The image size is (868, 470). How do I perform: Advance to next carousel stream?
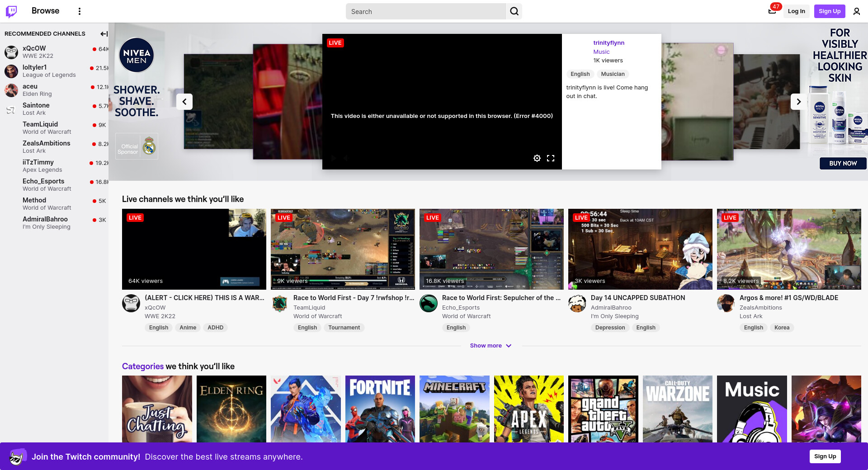coord(798,102)
